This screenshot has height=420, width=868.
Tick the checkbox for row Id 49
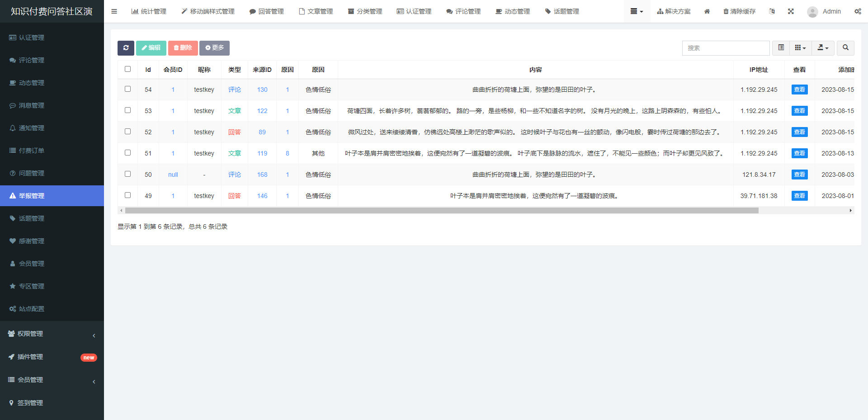pyautogui.click(x=127, y=195)
